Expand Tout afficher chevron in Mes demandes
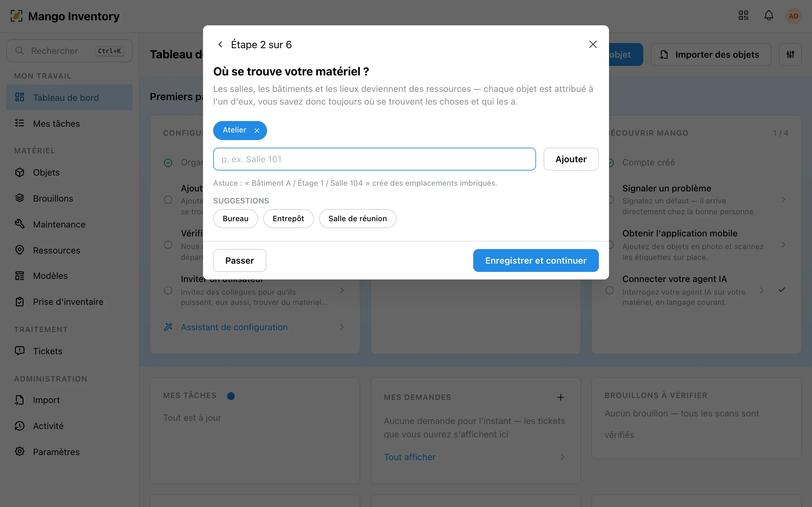The image size is (812, 507). (x=562, y=457)
